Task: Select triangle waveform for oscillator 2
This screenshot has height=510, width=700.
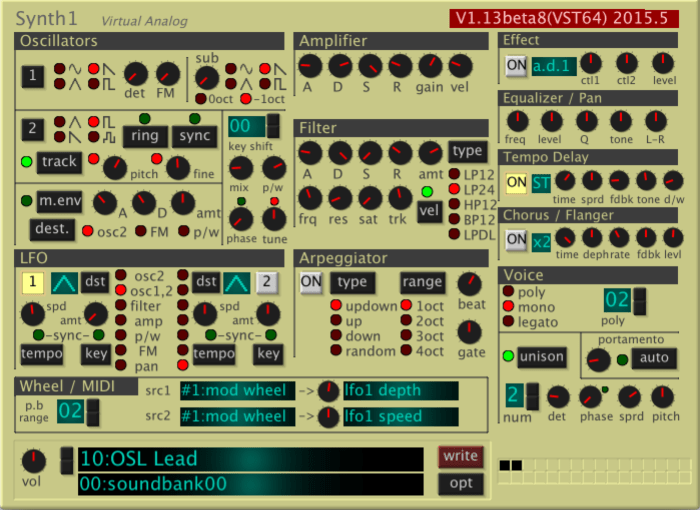Action: coord(60,121)
